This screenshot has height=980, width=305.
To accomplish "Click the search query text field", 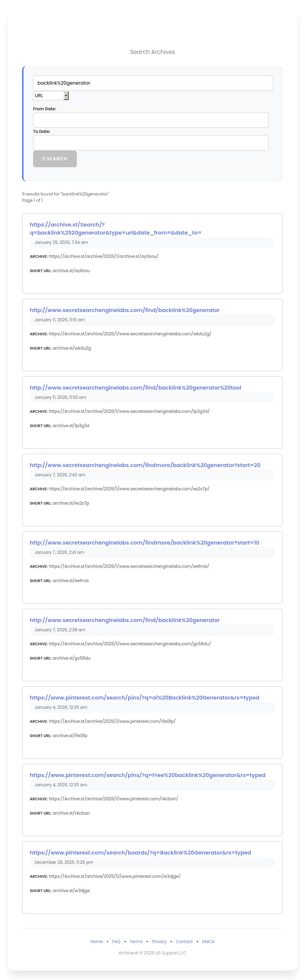I will (x=153, y=83).
